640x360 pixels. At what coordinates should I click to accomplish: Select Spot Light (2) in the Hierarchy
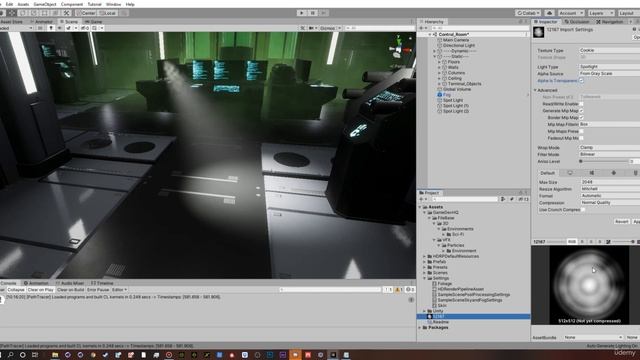pyautogui.click(x=456, y=111)
